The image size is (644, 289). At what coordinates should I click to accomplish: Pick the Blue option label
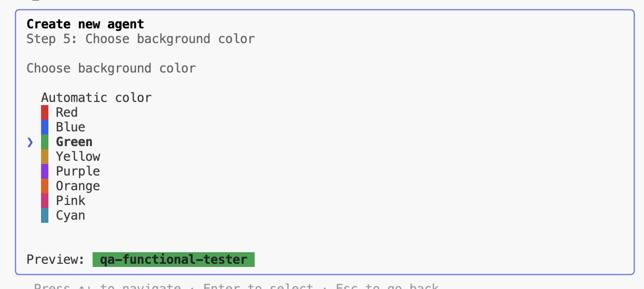(71, 127)
